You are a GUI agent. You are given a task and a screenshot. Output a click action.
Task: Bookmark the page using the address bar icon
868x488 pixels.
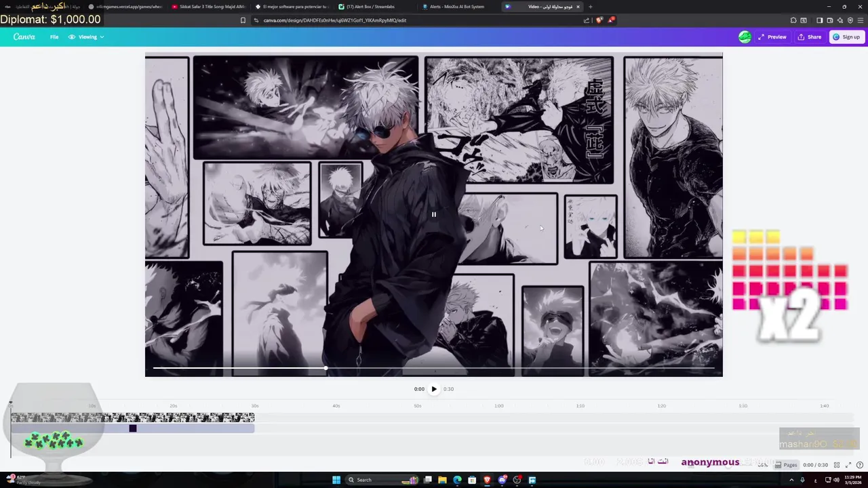pyautogui.click(x=243, y=20)
